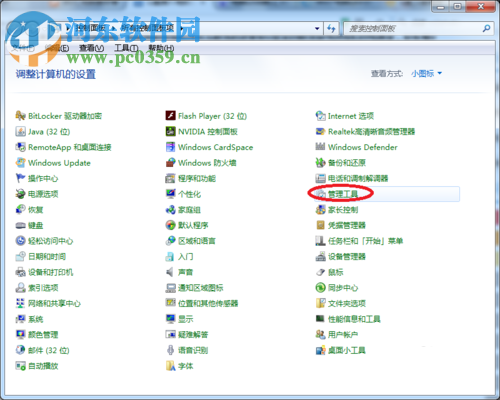500x400 pixels.
Task: Click the 家庭组 link
Action: click(189, 210)
